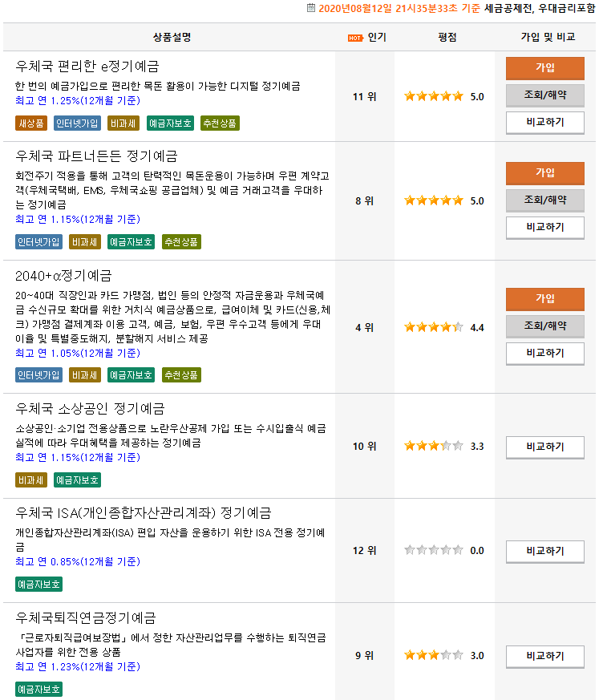Click 비과세 tag on 소상공인 정기예금
Viewport: 603px width, 700px height.
[x=31, y=480]
